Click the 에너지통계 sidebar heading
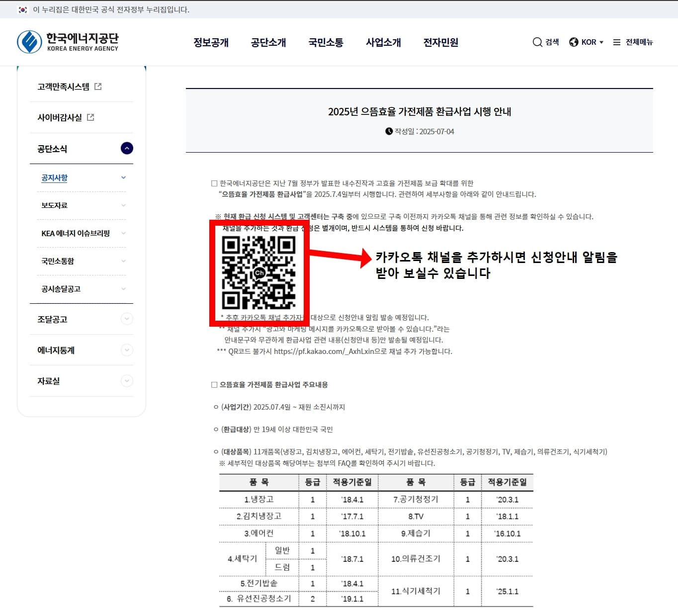Image resolution: width=678 pixels, height=616 pixels. (x=56, y=350)
